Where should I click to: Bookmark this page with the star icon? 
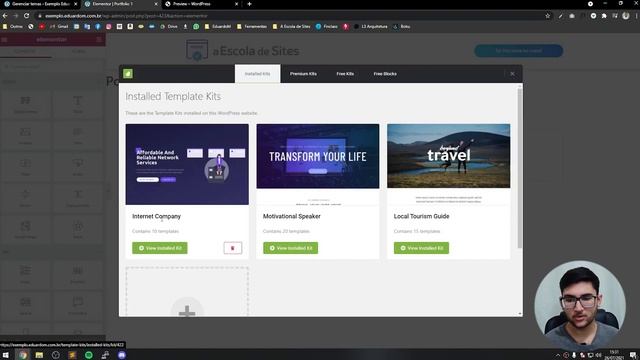(x=547, y=16)
